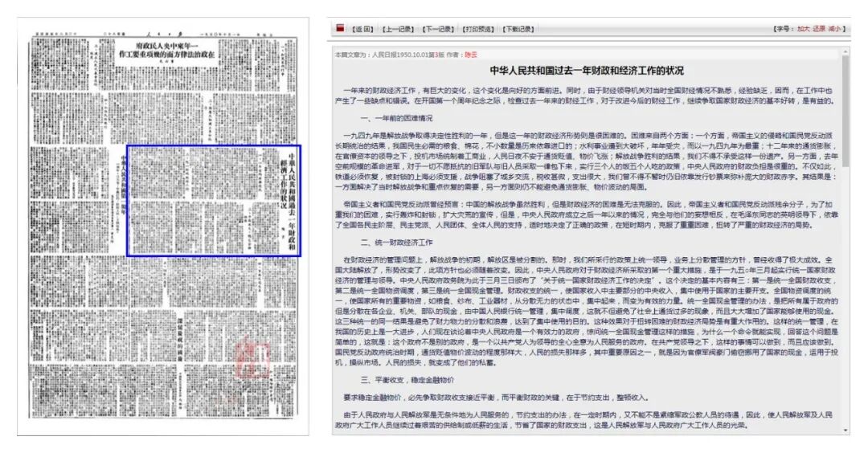Click the 返回 (Back) button

tap(362, 29)
